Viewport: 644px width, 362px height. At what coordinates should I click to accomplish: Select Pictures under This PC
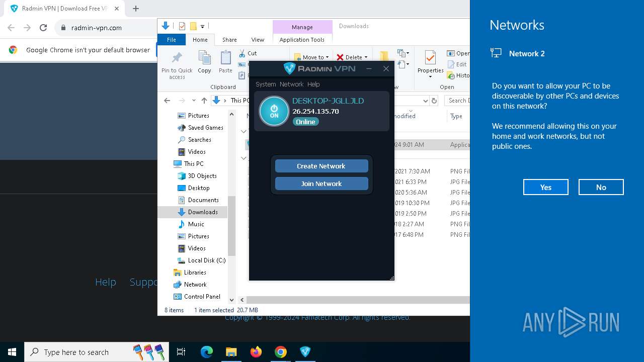point(199,236)
